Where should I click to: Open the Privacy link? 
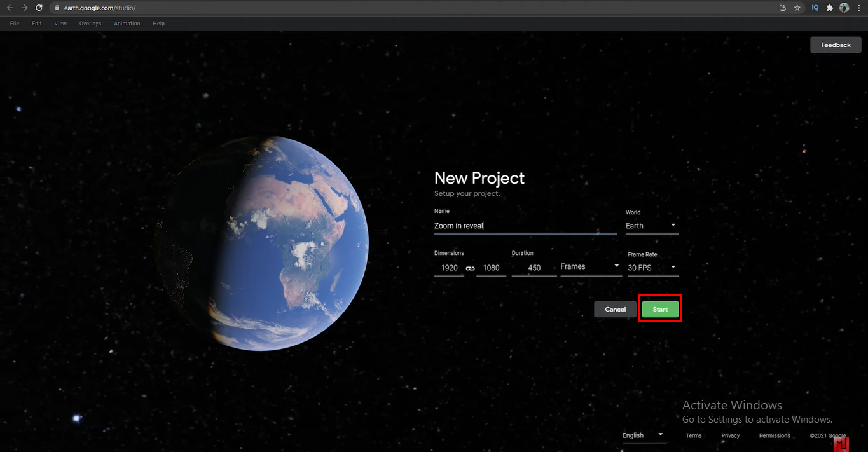(731, 435)
